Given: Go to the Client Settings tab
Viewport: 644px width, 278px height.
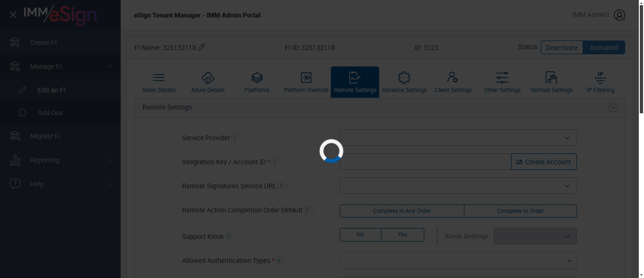Looking at the screenshot, I should (453, 82).
